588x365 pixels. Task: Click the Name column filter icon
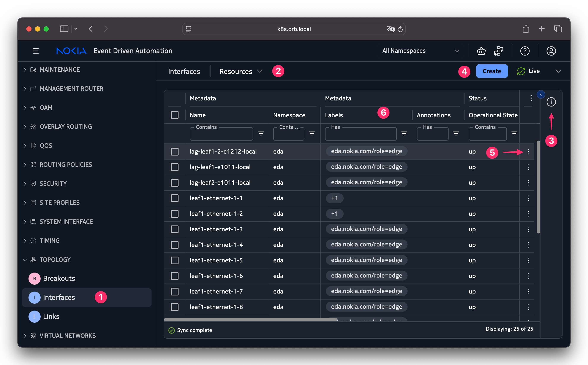tap(261, 133)
